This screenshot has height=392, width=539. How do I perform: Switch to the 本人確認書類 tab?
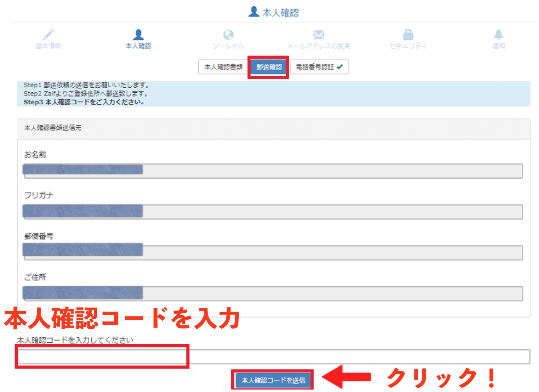224,67
